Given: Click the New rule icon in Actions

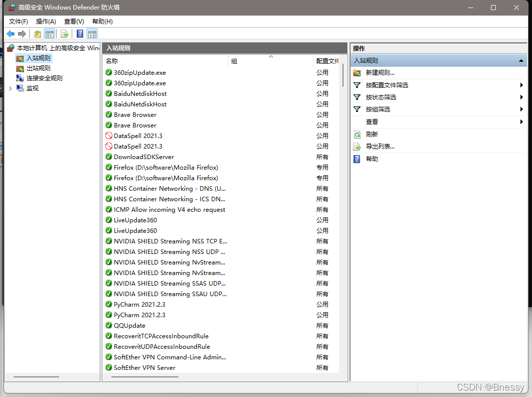Looking at the screenshot, I should 357,73.
